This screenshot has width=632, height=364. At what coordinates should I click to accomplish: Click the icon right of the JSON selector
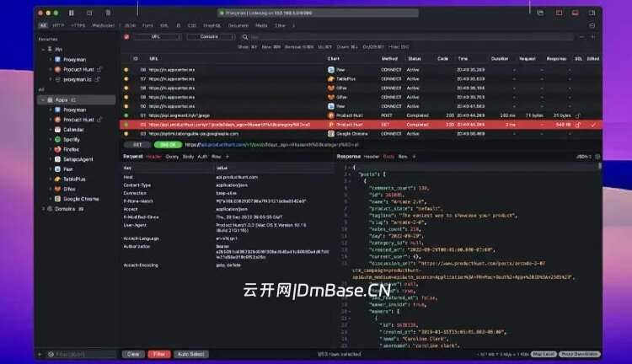pos(597,157)
